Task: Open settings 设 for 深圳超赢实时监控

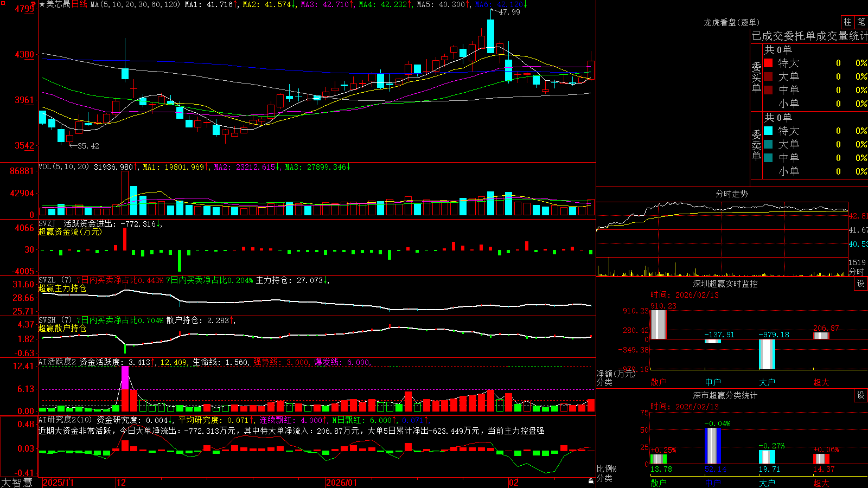Action: click(861, 284)
